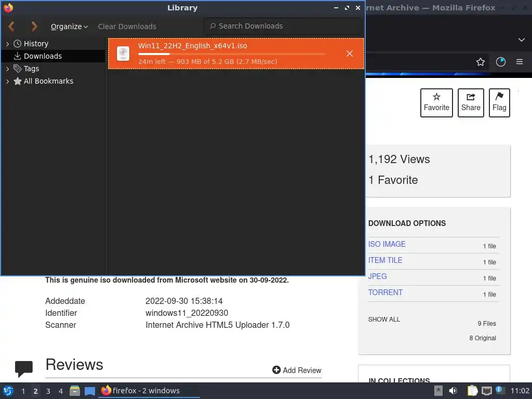Click show desktop icon in taskbar
The width and height of the screenshot is (532, 399).
pos(90,391)
